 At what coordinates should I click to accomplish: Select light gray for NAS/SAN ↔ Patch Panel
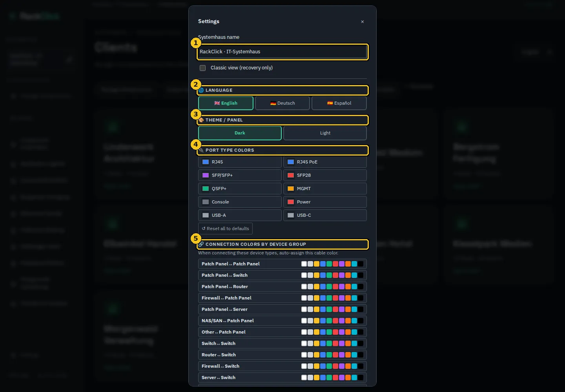[310, 321]
